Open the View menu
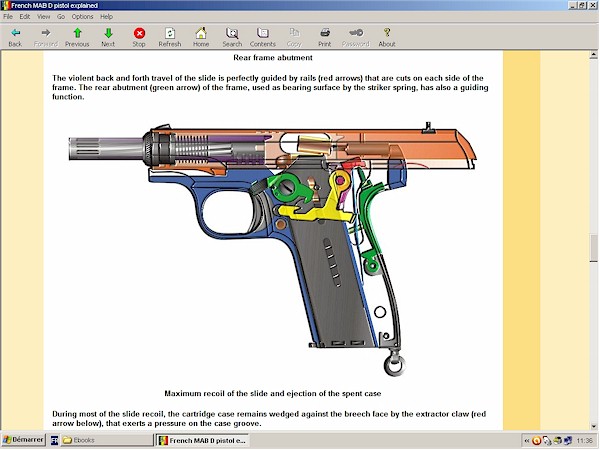The height and width of the screenshot is (450, 600). tap(44, 16)
